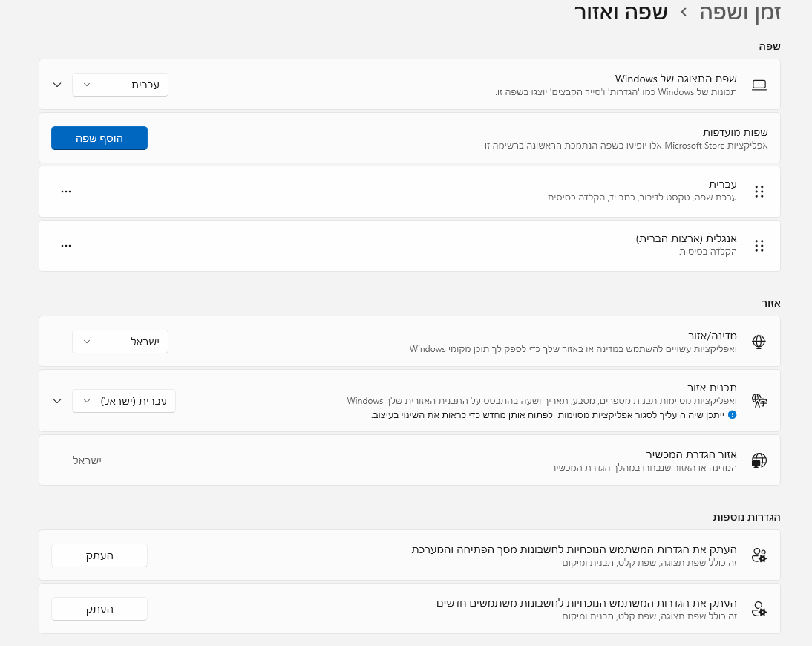Viewport: 812px width, 646px height.
Task: Grab the drag handle next to עברית language
Action: (x=759, y=192)
